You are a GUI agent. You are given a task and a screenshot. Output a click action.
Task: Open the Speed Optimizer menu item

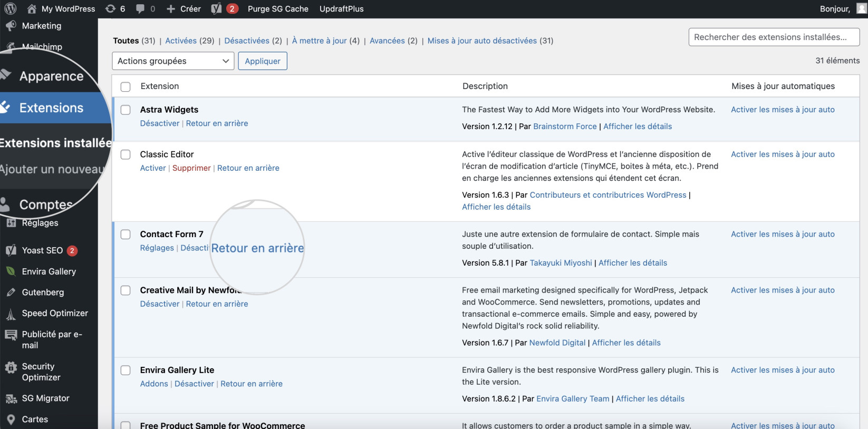pyautogui.click(x=55, y=313)
